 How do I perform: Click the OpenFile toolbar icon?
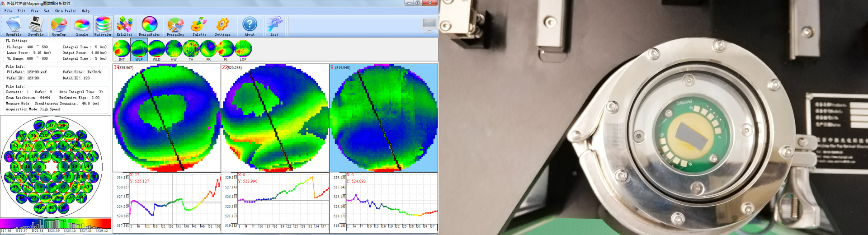(x=14, y=25)
